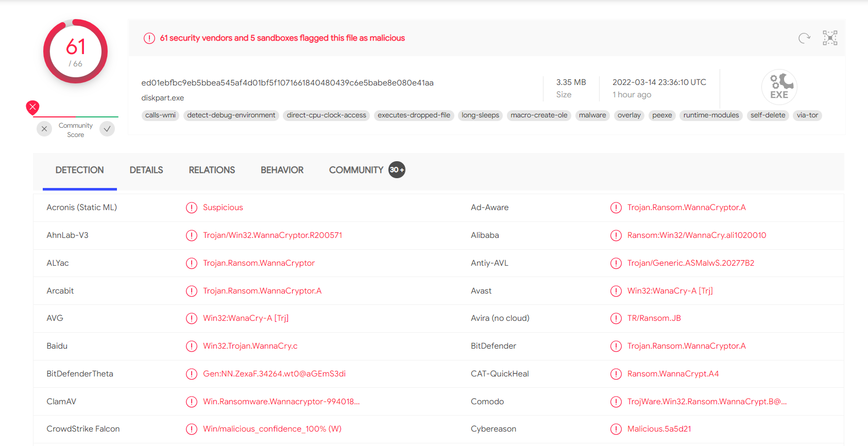Click the community score bar
The width and height of the screenshot is (868, 446).
coord(76,117)
